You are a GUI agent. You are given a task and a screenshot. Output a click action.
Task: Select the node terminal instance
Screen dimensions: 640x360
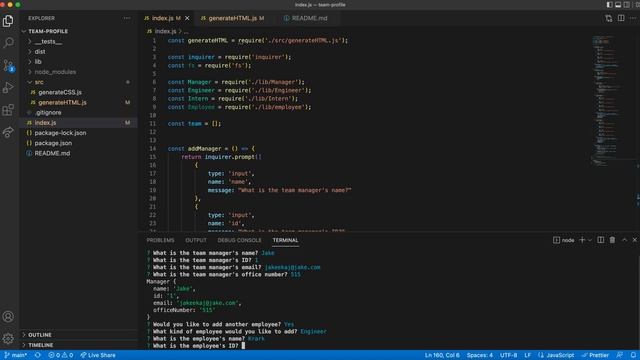564,240
